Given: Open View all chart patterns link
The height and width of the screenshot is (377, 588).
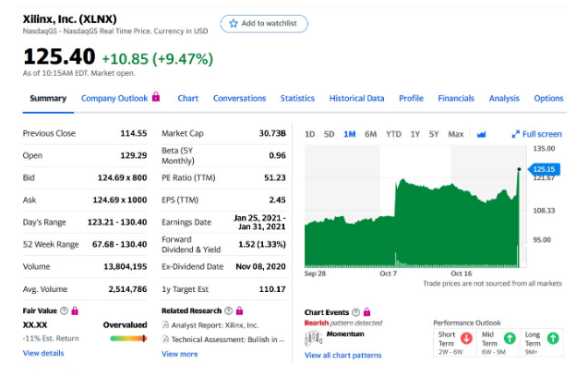Looking at the screenshot, I should click(342, 355).
